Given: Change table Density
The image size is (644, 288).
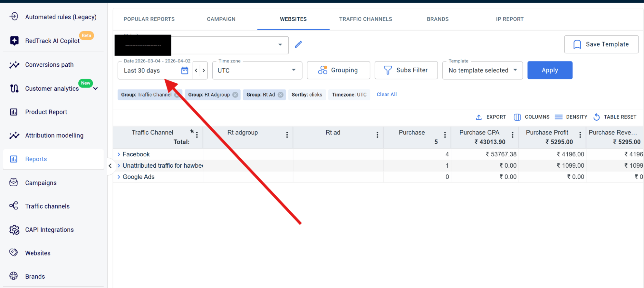Looking at the screenshot, I should tap(571, 117).
